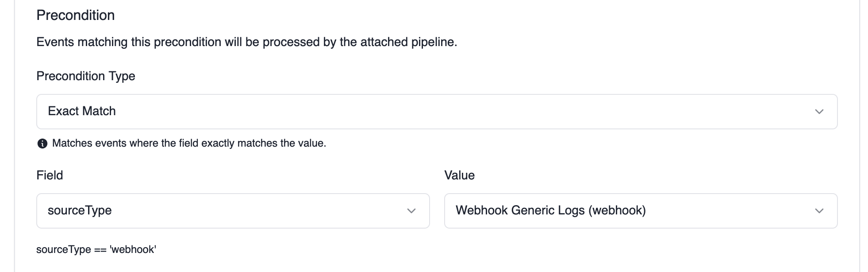
Task: Click the 'Value' label
Action: (459, 175)
